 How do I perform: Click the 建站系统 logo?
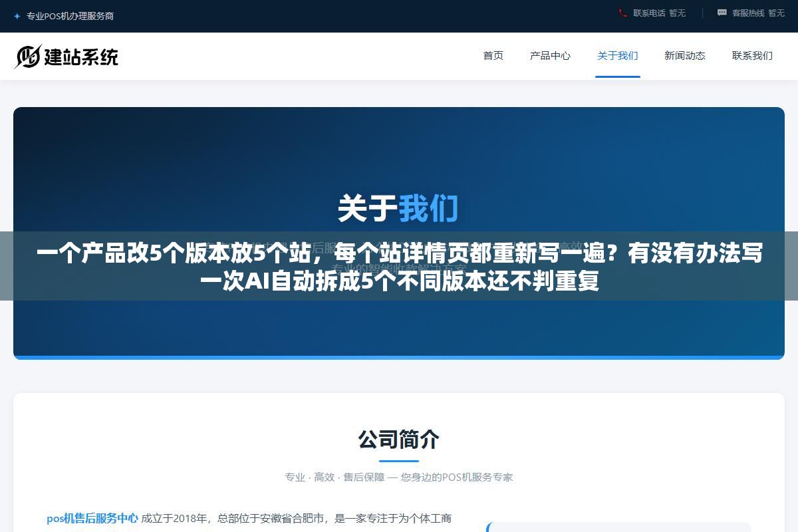[66, 57]
